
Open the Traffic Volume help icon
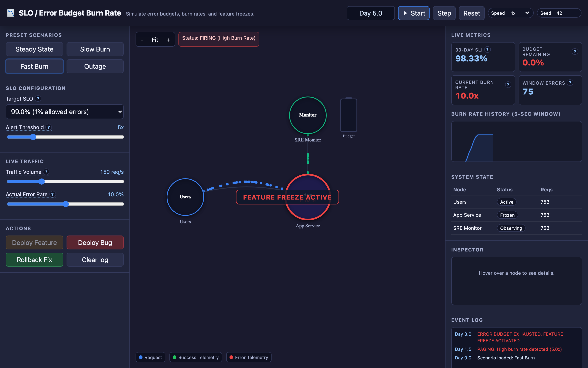tap(46, 172)
